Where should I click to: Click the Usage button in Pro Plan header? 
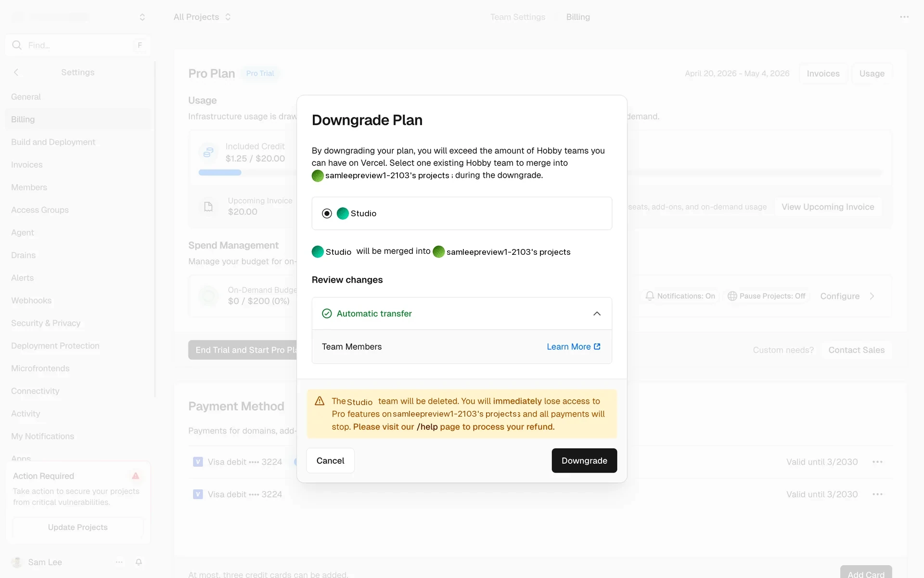coord(872,74)
